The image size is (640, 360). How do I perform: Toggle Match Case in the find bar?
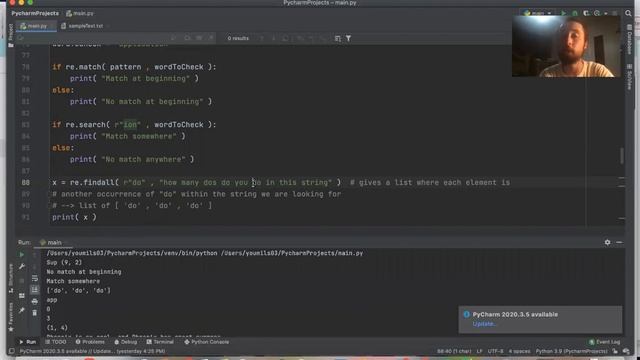pyautogui.click(x=187, y=38)
